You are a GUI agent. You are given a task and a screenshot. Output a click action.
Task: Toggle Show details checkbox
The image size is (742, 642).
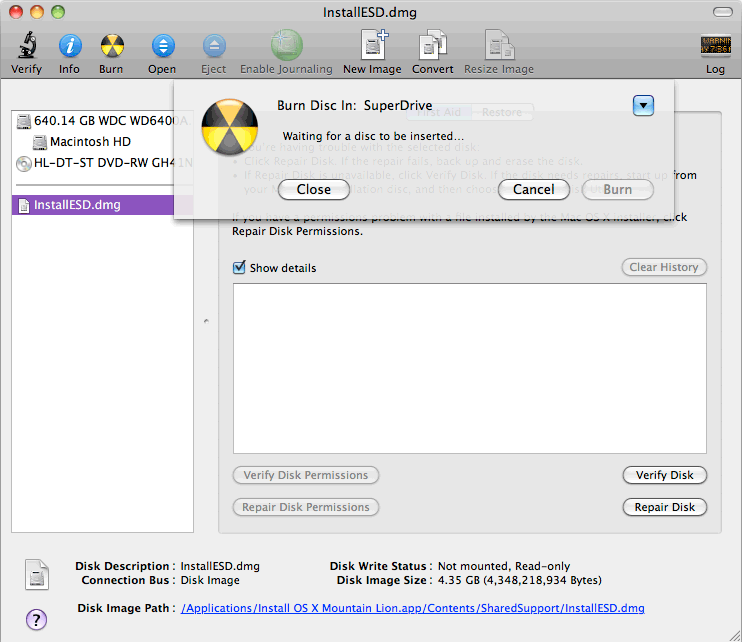pos(239,267)
